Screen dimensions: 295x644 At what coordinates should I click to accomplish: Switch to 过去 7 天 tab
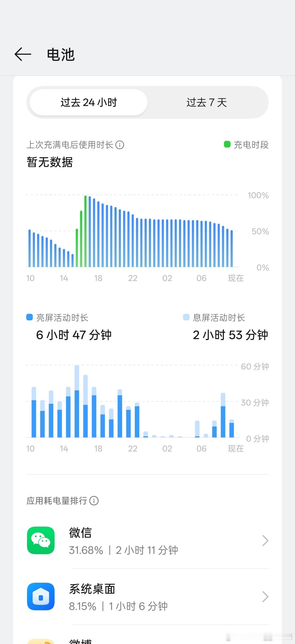pyautogui.click(x=206, y=102)
